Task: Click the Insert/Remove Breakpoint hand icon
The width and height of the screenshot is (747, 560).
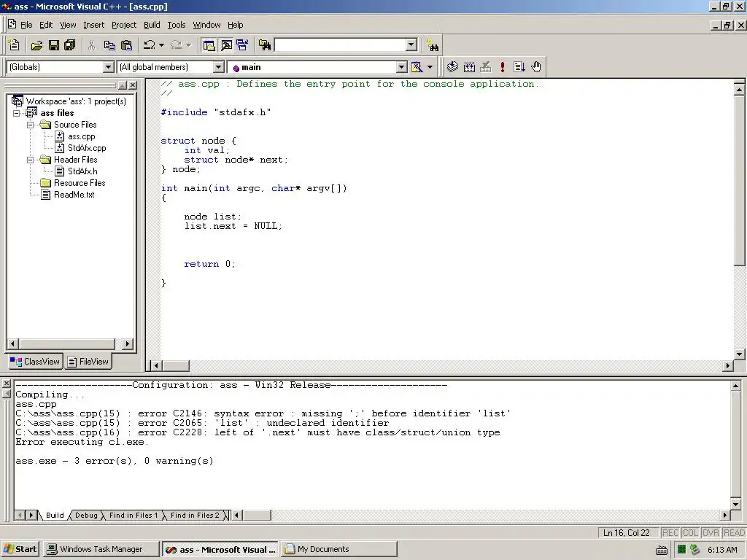Action: coord(536,67)
